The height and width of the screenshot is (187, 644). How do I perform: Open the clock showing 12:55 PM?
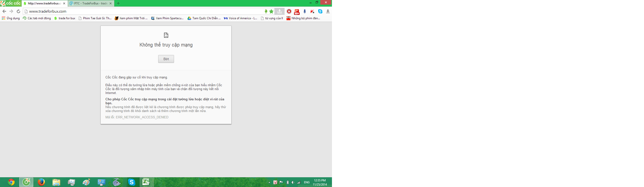[x=320, y=182]
